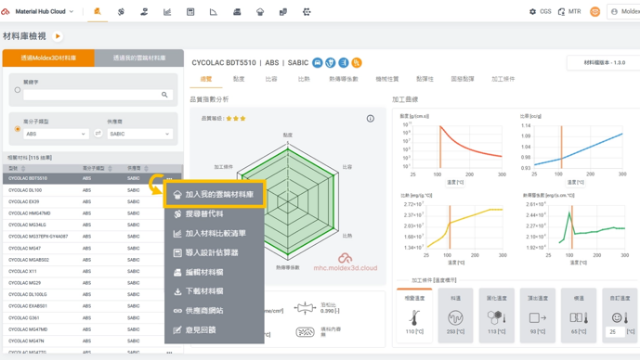
Task: Open the Moldex account menu
Action: pos(624,12)
